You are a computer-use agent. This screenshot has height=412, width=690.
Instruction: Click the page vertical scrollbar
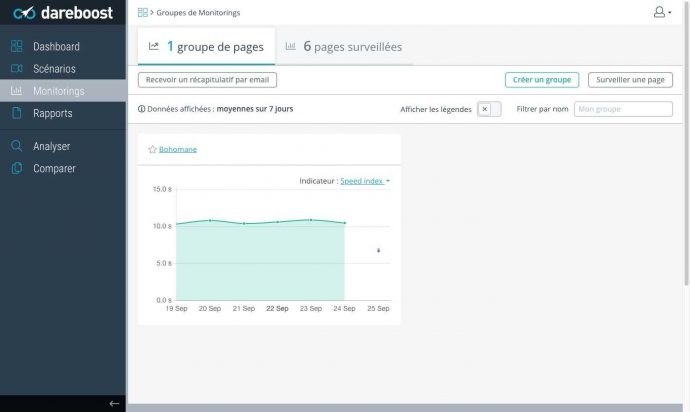(686, 143)
